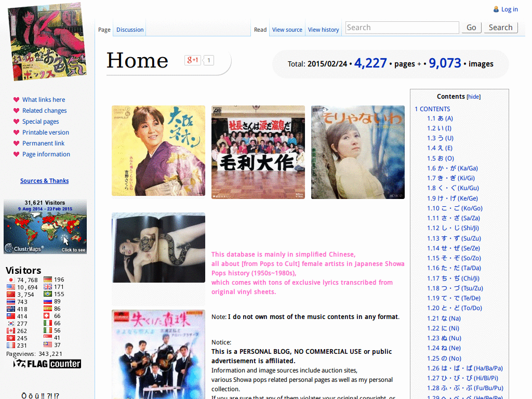Screen dimensions: 532x399
Task: Hide the Contents table
Action: 474,97
